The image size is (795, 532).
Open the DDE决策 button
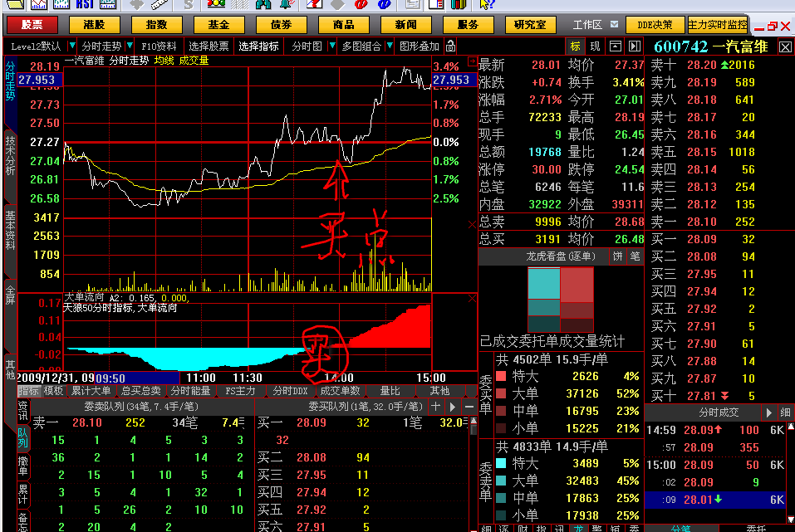[655, 25]
